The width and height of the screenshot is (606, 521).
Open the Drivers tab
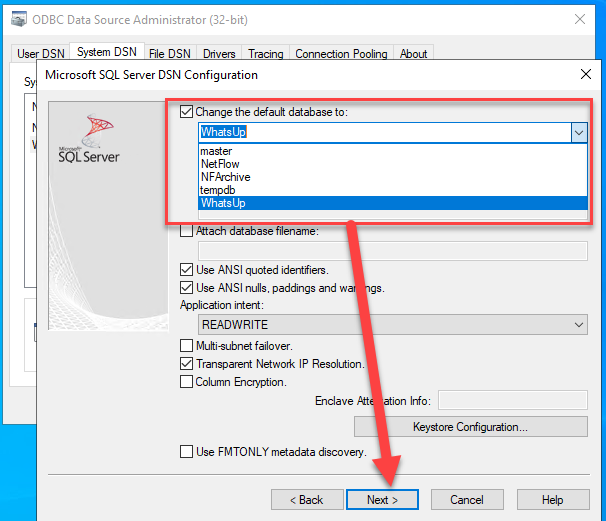(x=219, y=54)
